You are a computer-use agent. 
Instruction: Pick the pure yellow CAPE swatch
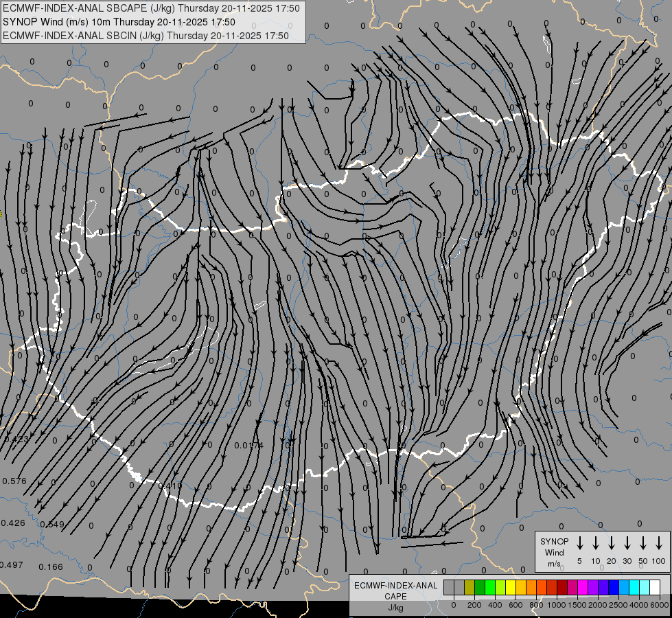click(x=511, y=587)
